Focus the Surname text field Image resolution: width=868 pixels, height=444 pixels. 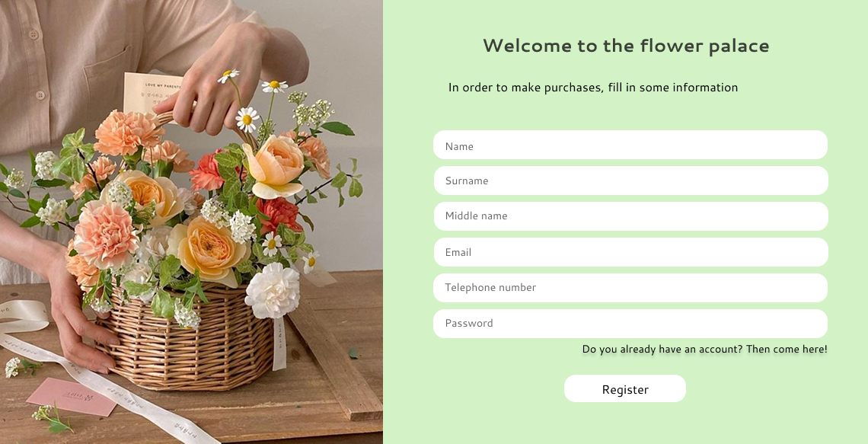(x=630, y=180)
